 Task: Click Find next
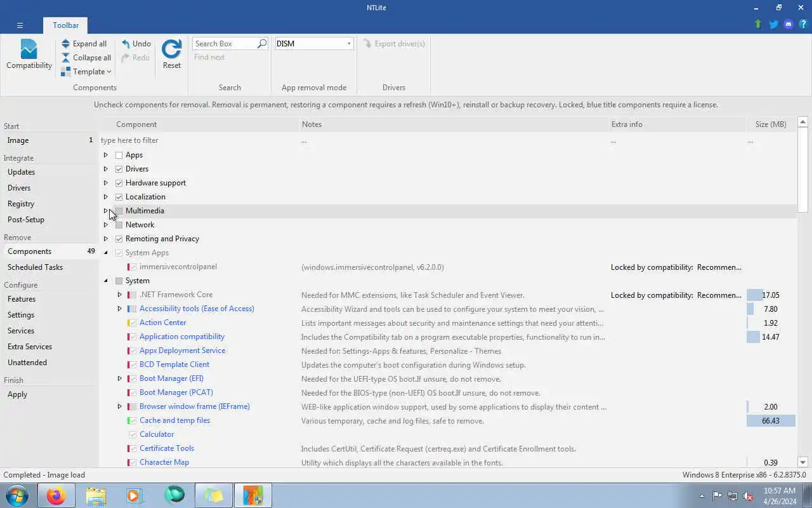(209, 57)
